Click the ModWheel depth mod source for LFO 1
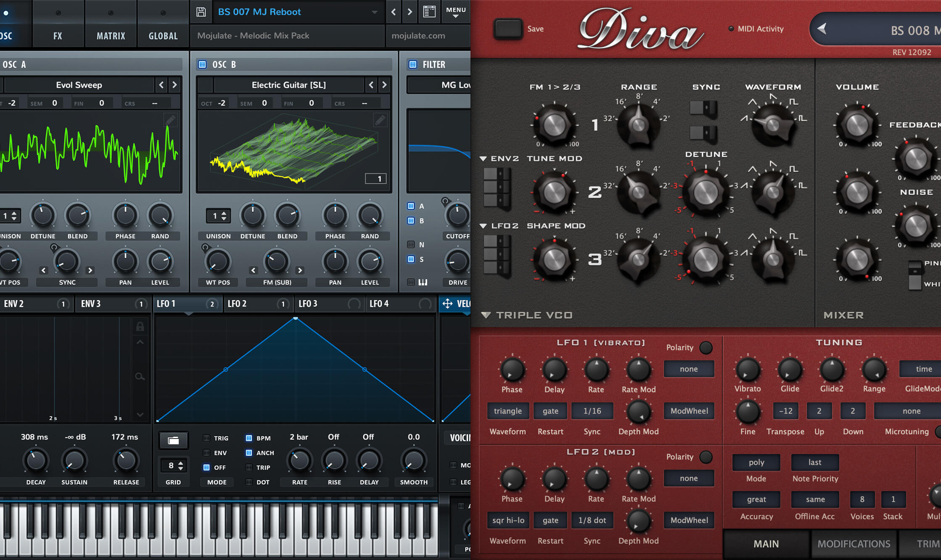 coord(689,411)
